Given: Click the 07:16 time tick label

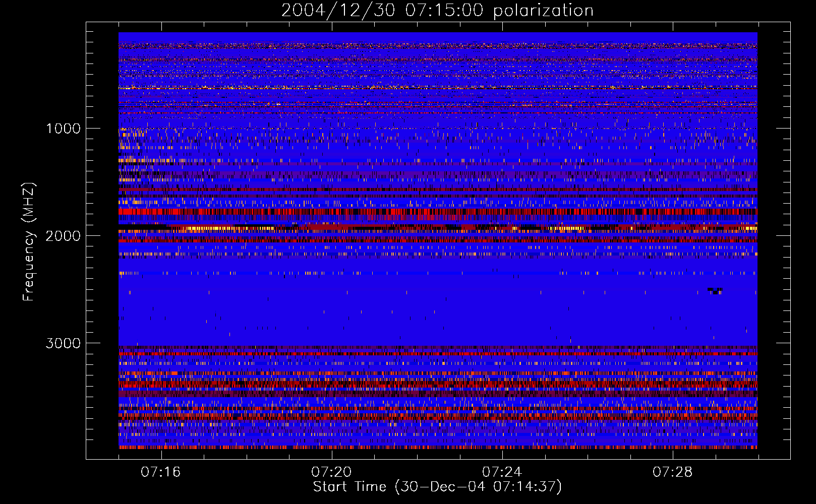Looking at the screenshot, I should tap(161, 472).
